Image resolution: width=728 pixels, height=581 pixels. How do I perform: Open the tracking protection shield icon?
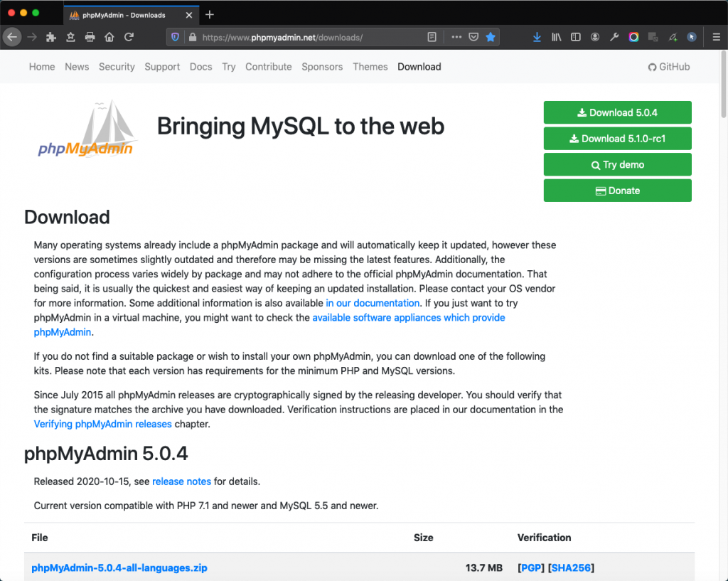(175, 37)
